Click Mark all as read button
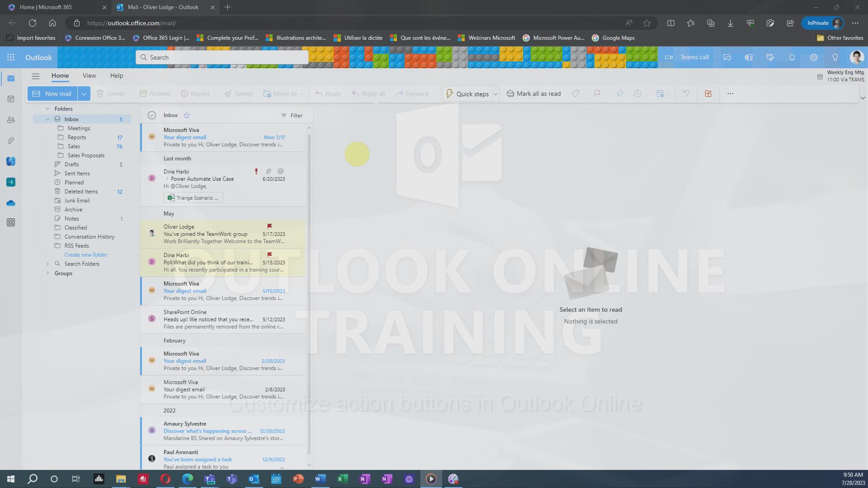Viewport: 868px width, 488px height. (533, 94)
